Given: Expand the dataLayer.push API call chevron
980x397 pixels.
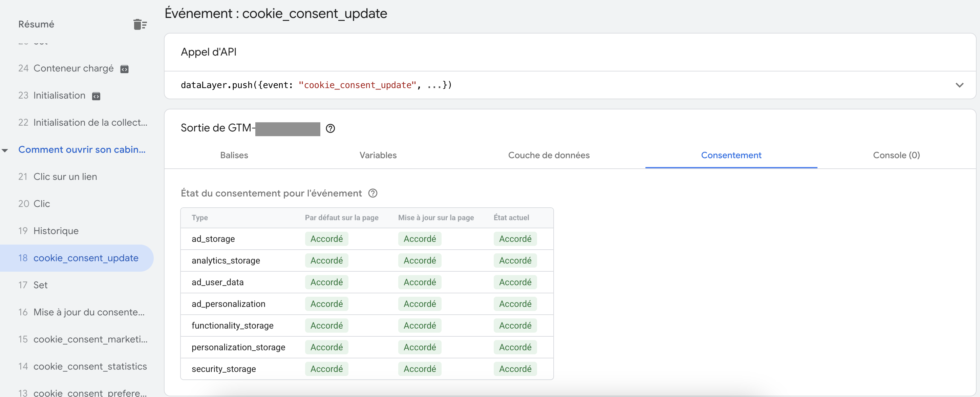Looking at the screenshot, I should click(x=959, y=85).
